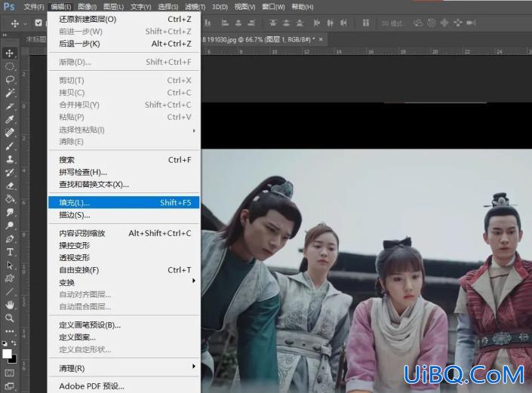Viewport: 532px width, 393px height.
Task: Choose 搜索 Ctrl+F menu item
Action: click(124, 160)
